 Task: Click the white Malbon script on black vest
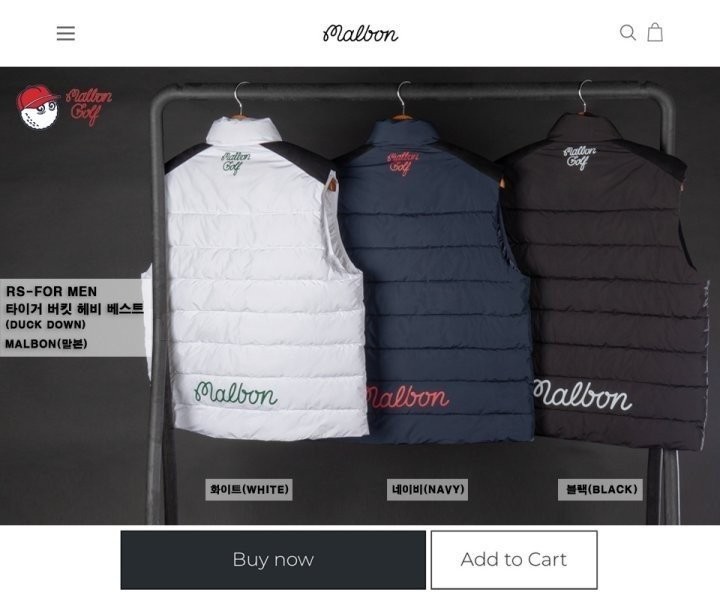(x=582, y=395)
